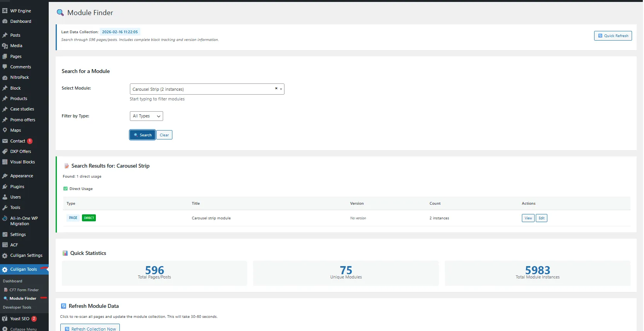Click the PAGE type tag
The width and height of the screenshot is (644, 331).
coord(73,218)
